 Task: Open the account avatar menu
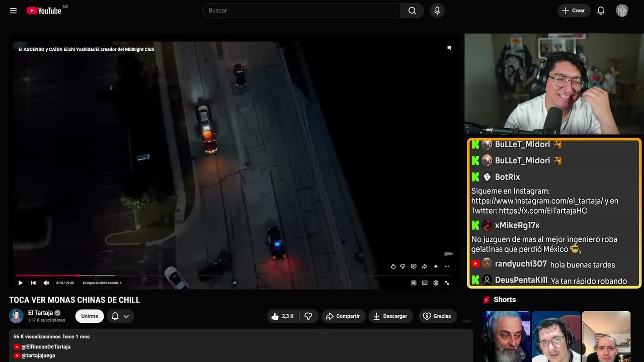[x=622, y=11]
